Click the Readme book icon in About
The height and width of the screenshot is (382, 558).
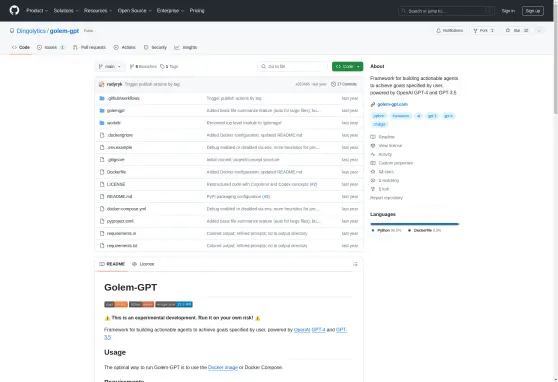[x=373, y=137]
